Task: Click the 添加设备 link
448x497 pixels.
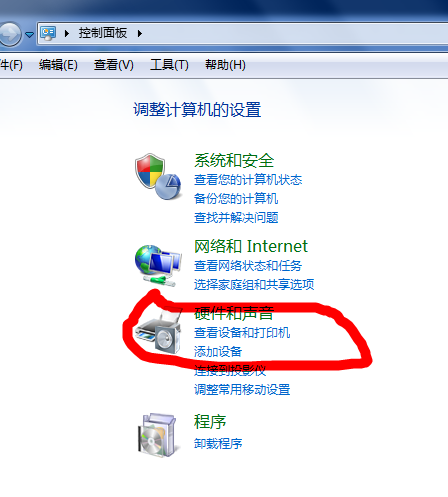Action: [x=218, y=351]
